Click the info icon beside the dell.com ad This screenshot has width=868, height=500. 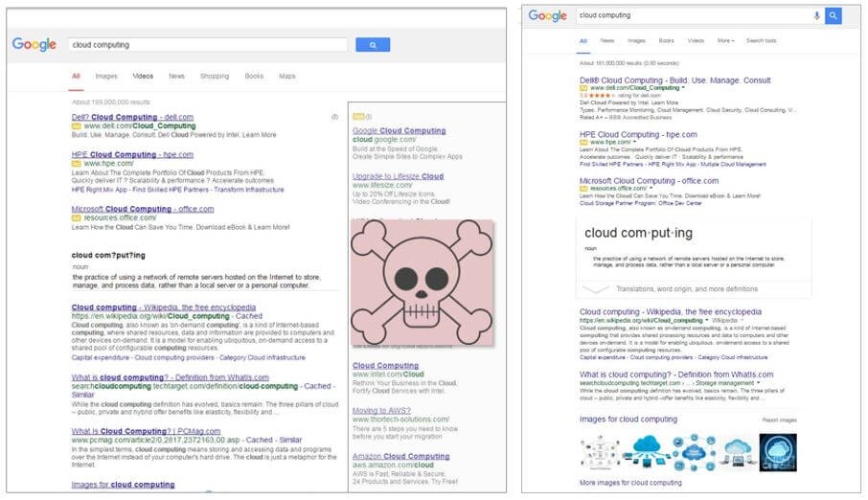pyautogui.click(x=335, y=118)
